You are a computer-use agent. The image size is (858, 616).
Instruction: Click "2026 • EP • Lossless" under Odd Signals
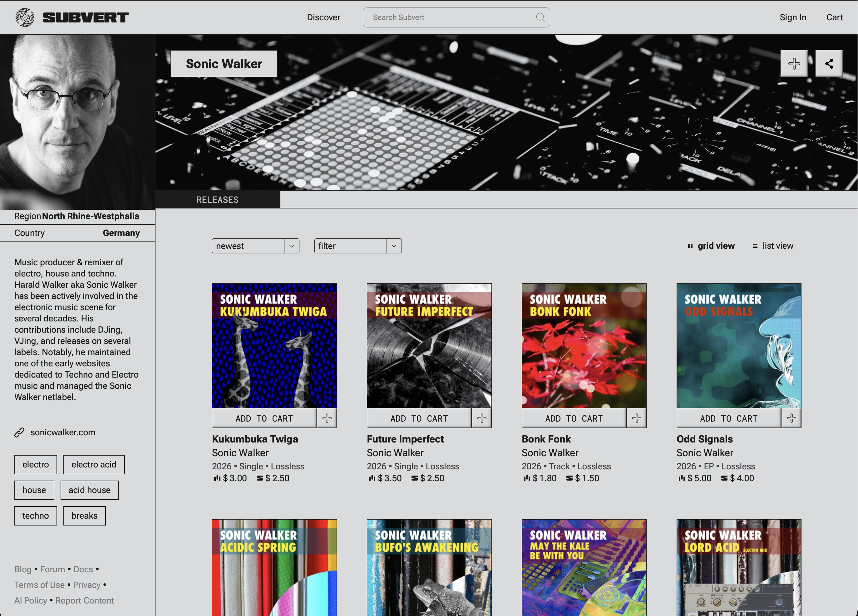(x=716, y=466)
